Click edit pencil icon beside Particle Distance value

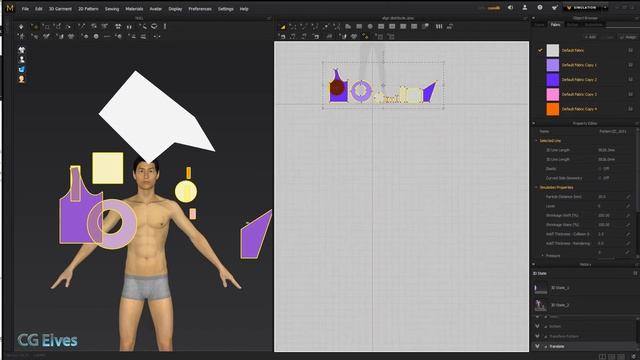pyautogui.click(x=628, y=197)
